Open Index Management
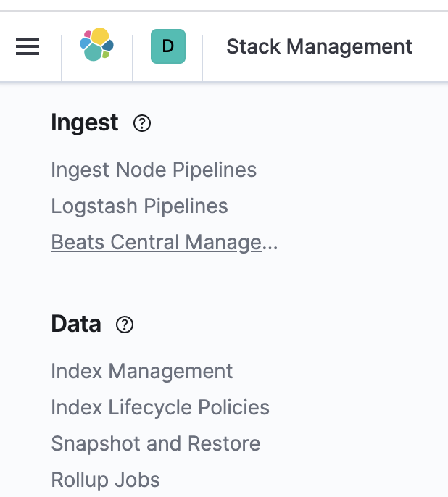The image size is (448, 497). click(141, 371)
